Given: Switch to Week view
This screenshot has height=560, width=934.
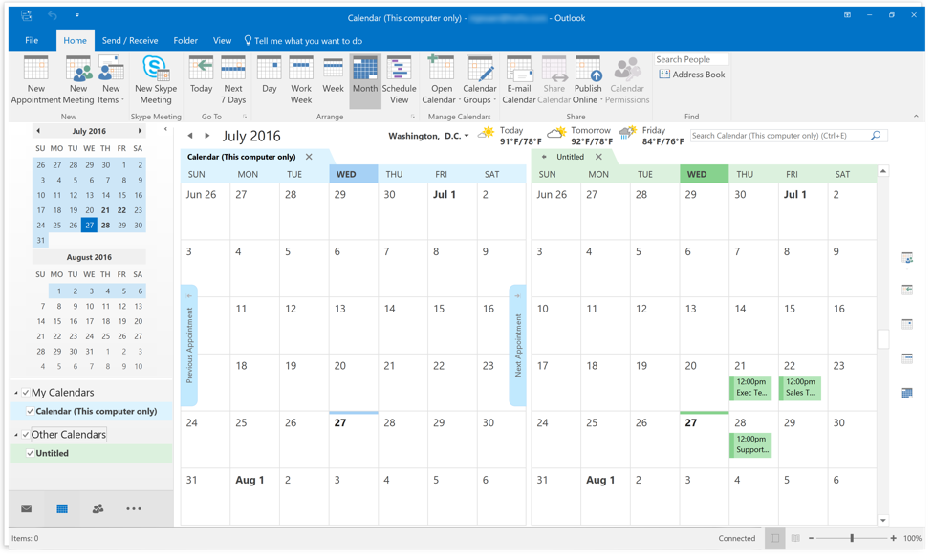Looking at the screenshot, I should click(x=333, y=75).
